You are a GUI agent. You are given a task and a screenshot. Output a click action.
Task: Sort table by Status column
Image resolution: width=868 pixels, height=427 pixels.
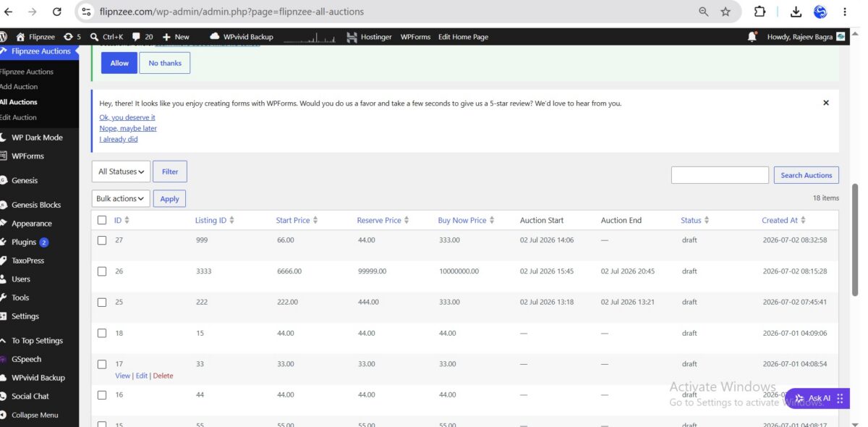695,220
